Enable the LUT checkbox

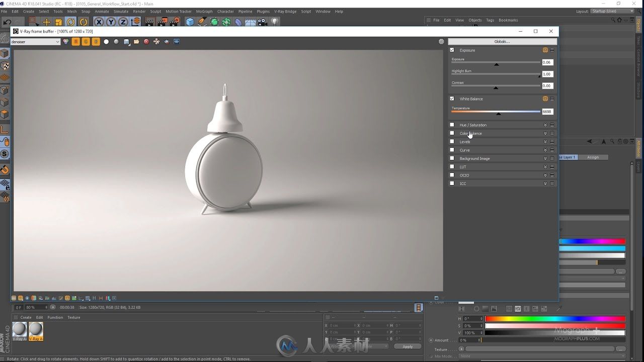point(452,167)
